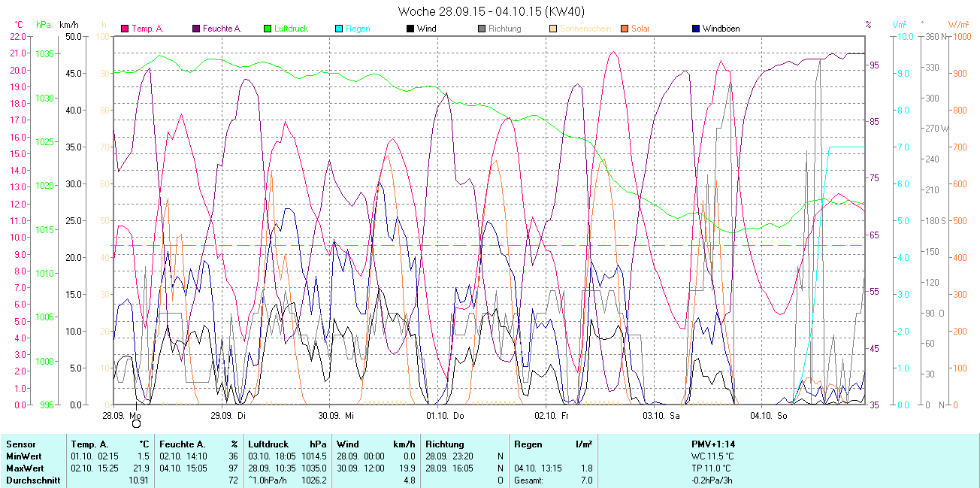Click the gray Richtung legend swatch
The width and height of the screenshot is (980, 488).
481,29
